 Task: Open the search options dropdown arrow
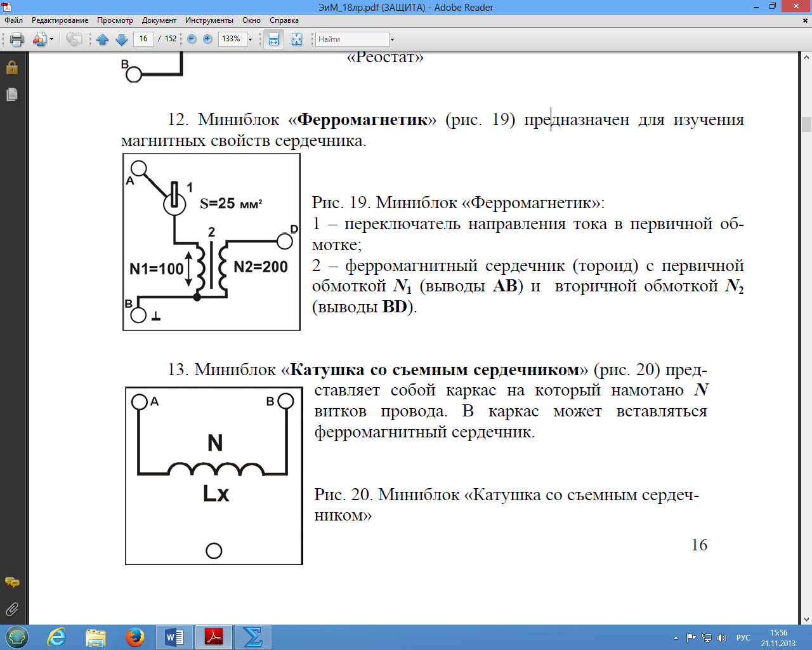click(392, 39)
